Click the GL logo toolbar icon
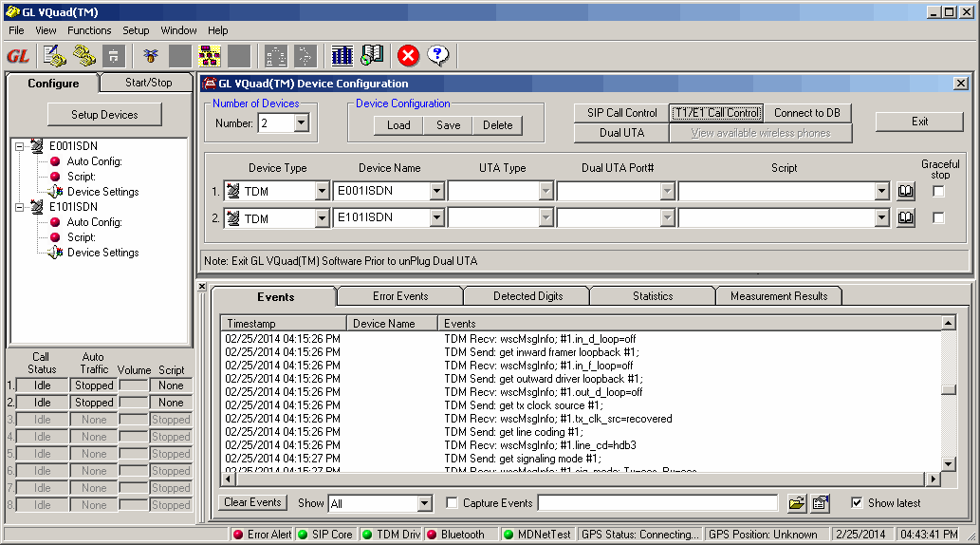Image resolution: width=980 pixels, height=545 pixels. coord(19,56)
